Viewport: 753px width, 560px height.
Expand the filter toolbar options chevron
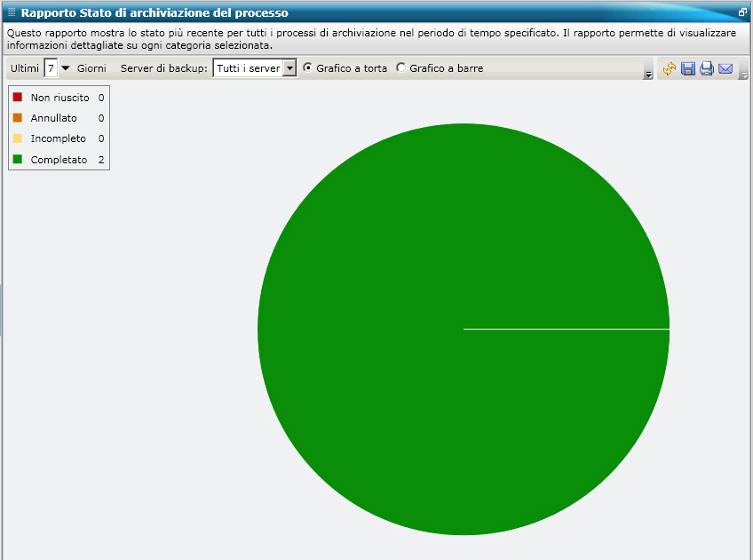point(648,75)
